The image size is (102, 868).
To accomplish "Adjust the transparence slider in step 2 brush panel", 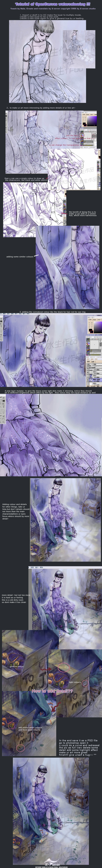I will [88, 145].
